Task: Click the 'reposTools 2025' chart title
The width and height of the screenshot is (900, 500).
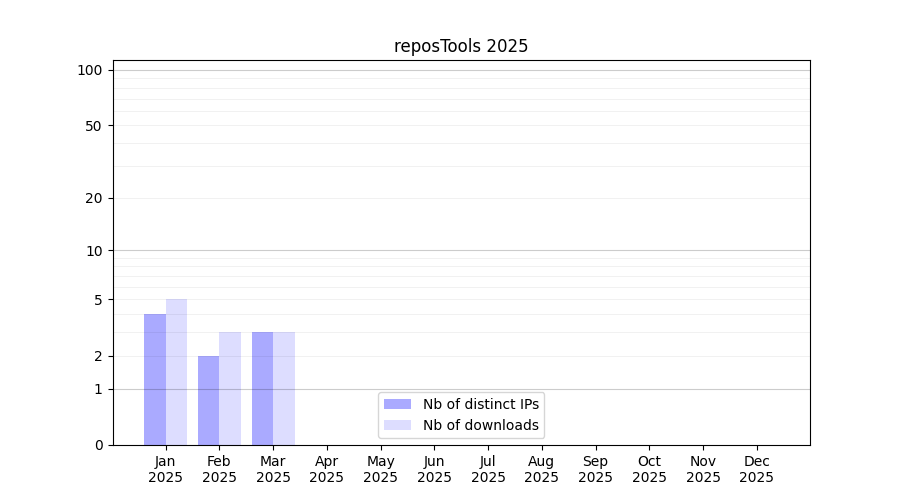Action: click(461, 46)
